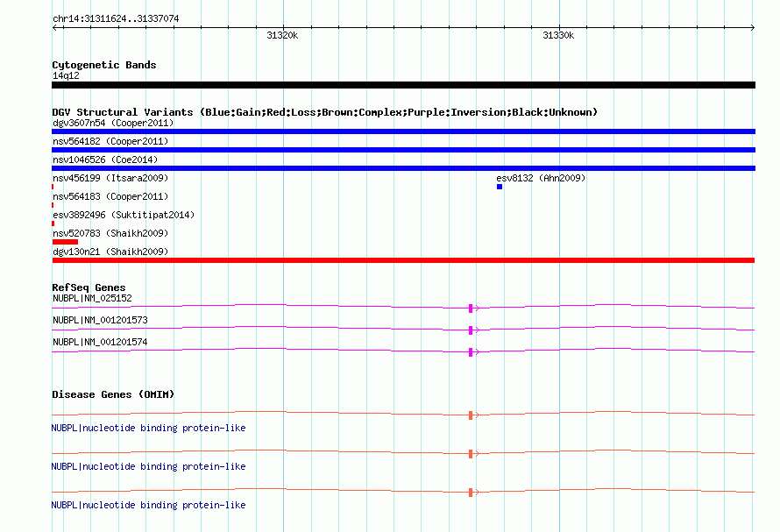
Task: Click blue gain bar for nsv564182
Action: (403, 150)
